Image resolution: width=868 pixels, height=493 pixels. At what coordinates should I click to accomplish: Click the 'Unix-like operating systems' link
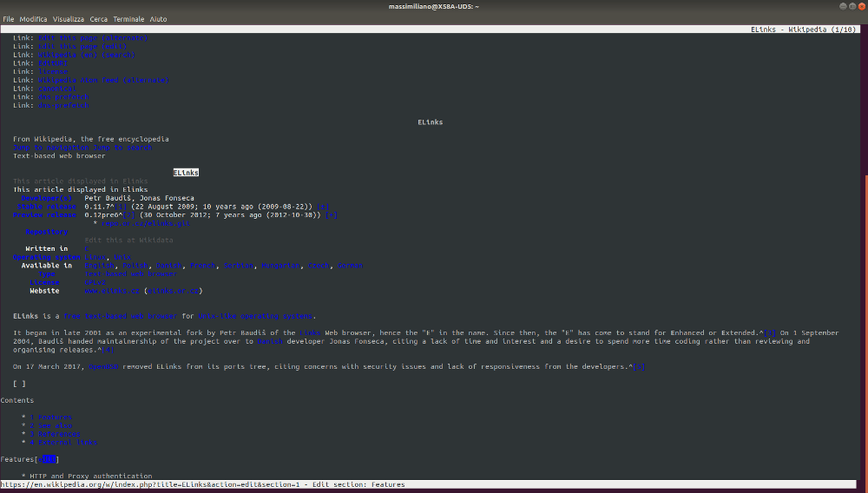pos(256,316)
